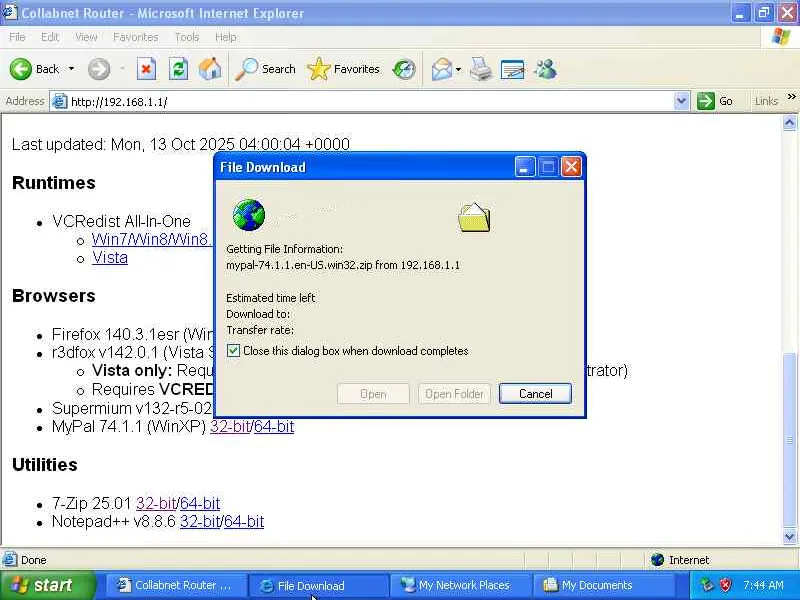Open the Tools menu

[186, 37]
